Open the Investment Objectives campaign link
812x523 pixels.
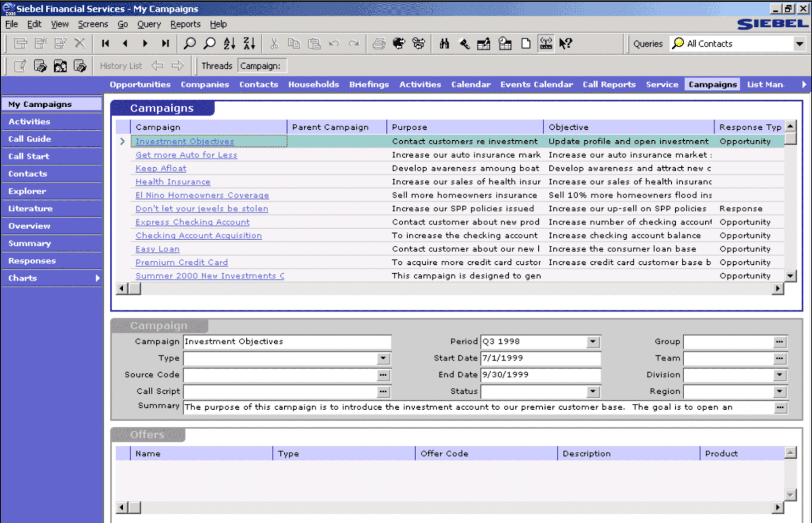tap(185, 142)
